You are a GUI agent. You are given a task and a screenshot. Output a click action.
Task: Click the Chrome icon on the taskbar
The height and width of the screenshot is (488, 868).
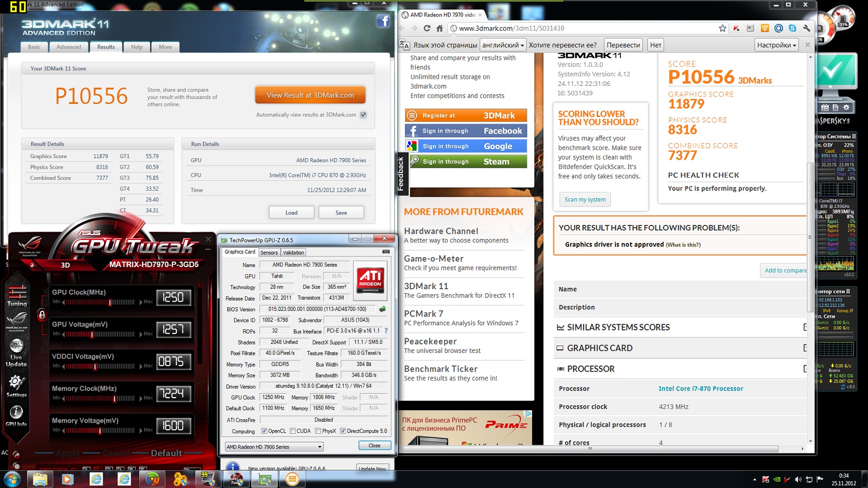[x=152, y=479]
